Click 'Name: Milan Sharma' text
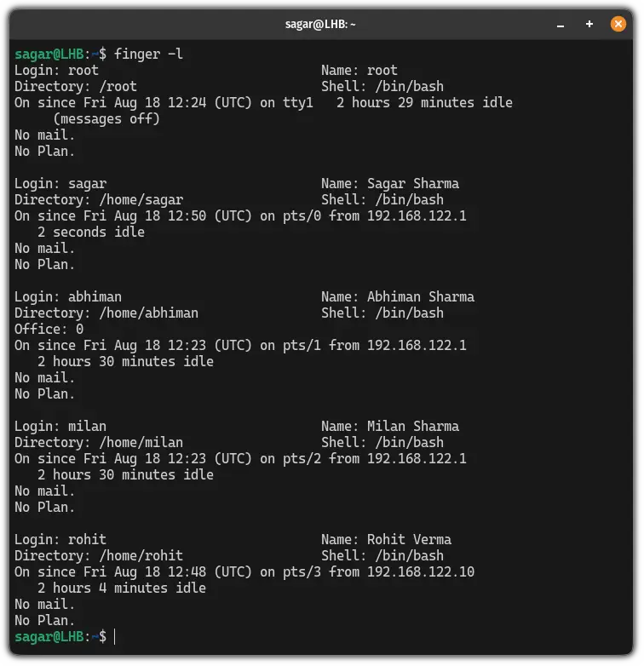This screenshot has height=666, width=644. 390,427
